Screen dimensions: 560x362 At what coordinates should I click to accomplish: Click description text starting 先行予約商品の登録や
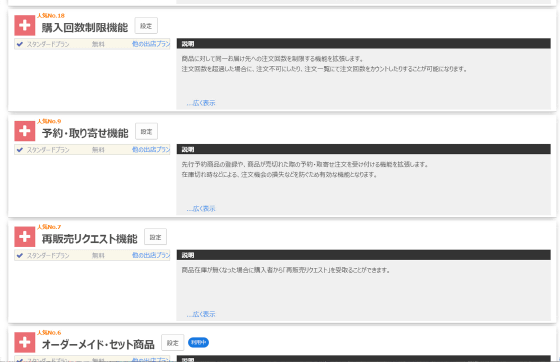[305, 165]
